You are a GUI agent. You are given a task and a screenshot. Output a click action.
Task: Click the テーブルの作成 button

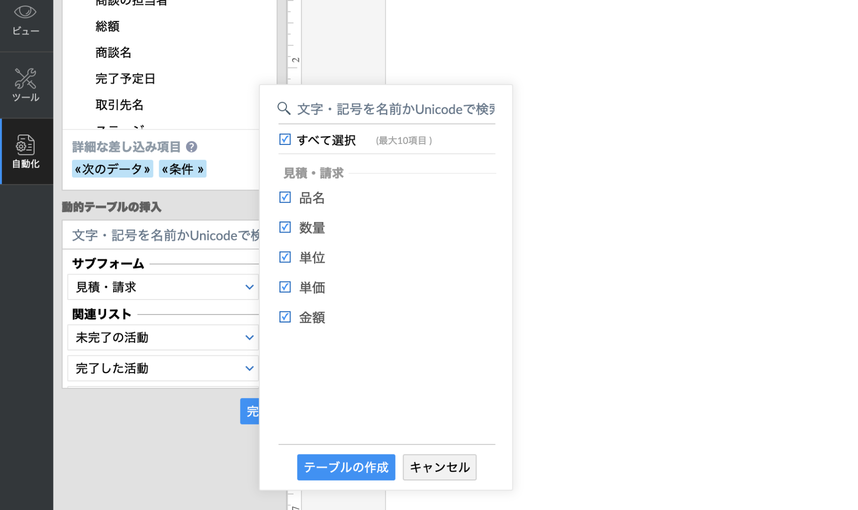[346, 467]
